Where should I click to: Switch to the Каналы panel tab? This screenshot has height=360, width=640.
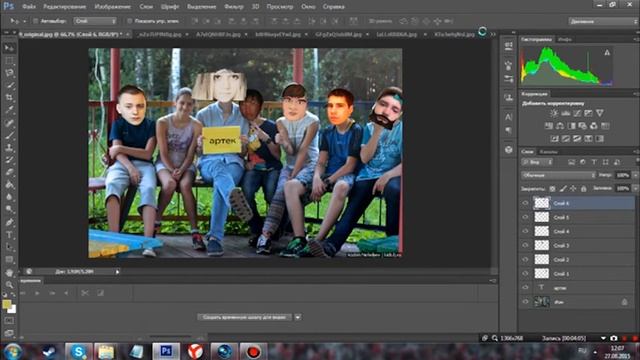pos(549,152)
